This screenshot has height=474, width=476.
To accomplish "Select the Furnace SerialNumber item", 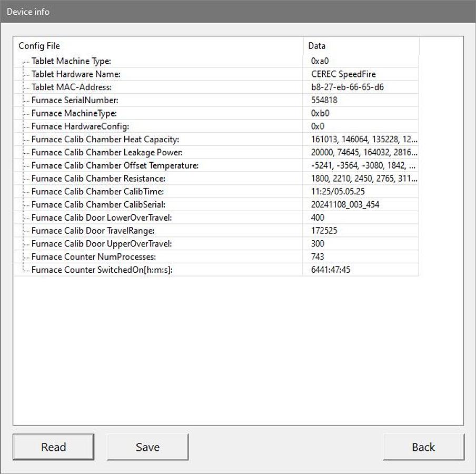I will click(75, 100).
